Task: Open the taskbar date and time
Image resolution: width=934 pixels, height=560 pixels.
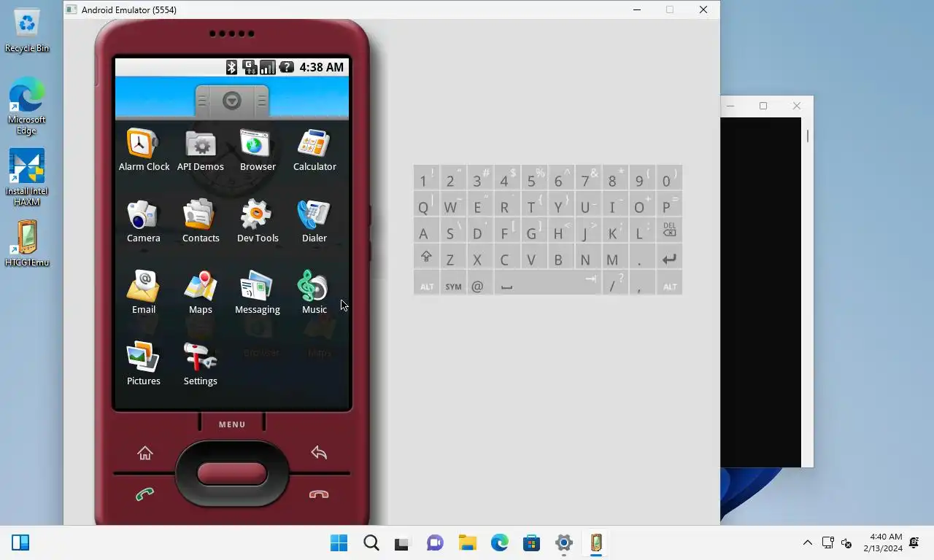Action: point(883,542)
